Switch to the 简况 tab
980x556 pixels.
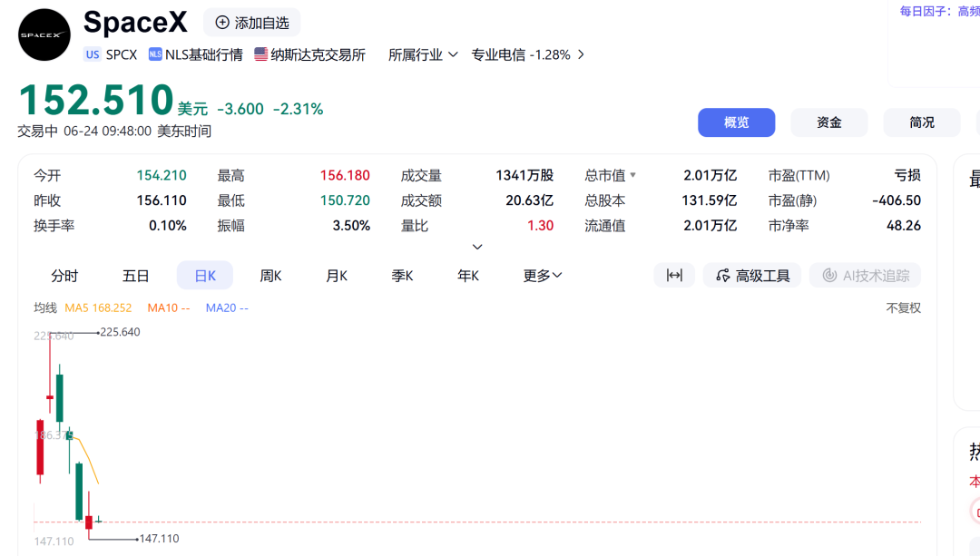[921, 122]
